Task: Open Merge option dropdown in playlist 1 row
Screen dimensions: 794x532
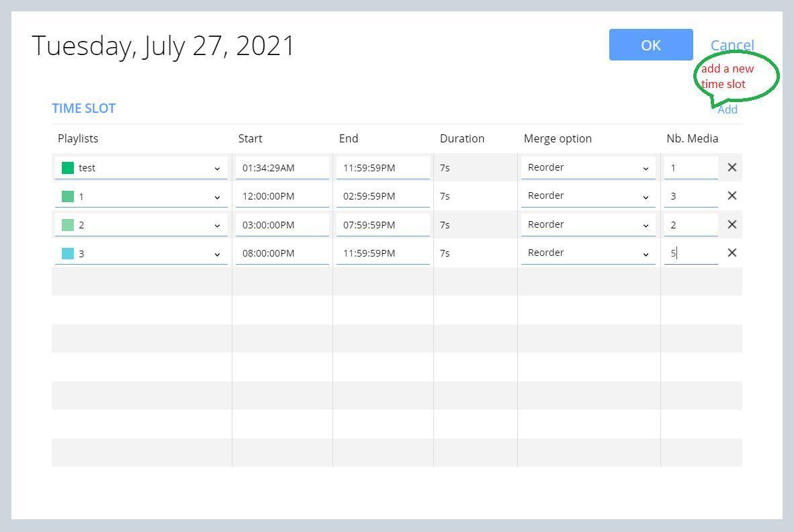Action: click(x=588, y=196)
